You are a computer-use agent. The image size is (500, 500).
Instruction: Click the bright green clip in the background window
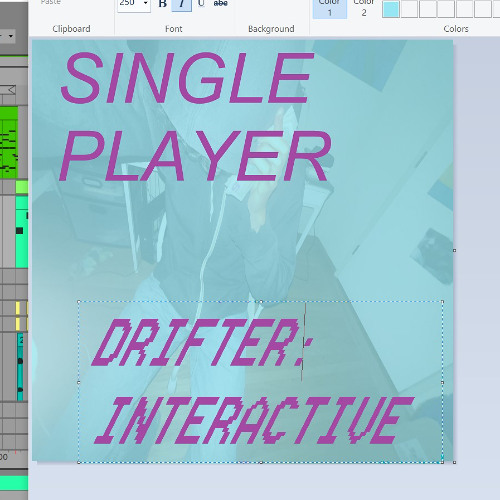click(x=9, y=142)
